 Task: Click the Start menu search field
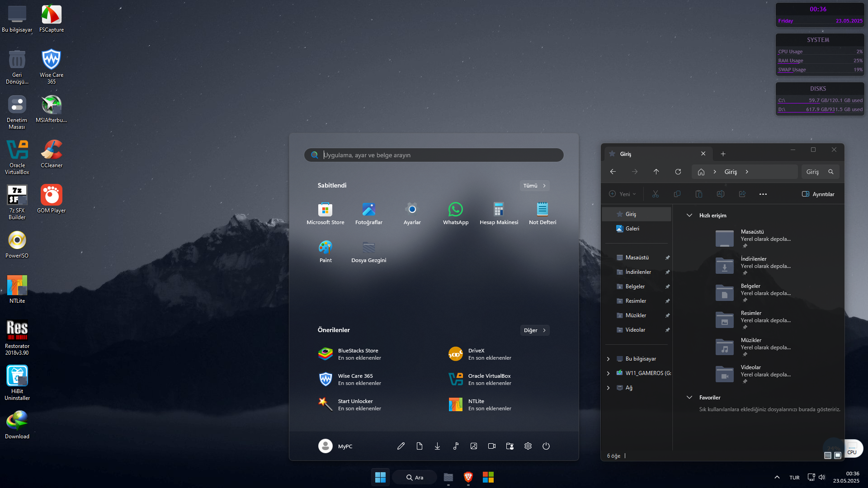pos(434,155)
